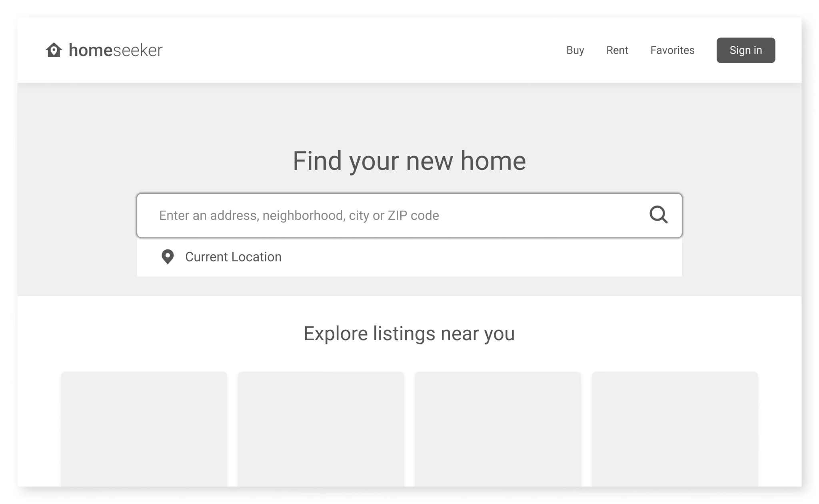Choose the Current Location suggestion
Screen dimensions: 819x504
233,257
